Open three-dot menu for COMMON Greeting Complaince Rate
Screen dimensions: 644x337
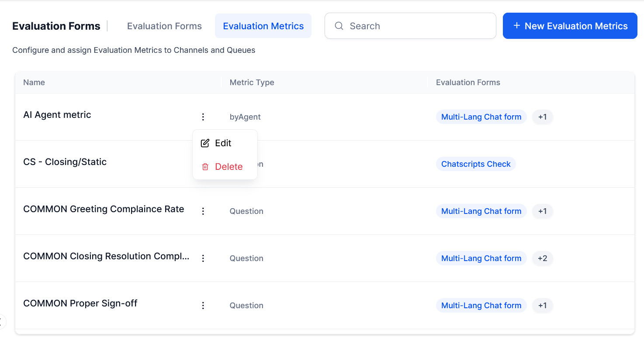(203, 211)
